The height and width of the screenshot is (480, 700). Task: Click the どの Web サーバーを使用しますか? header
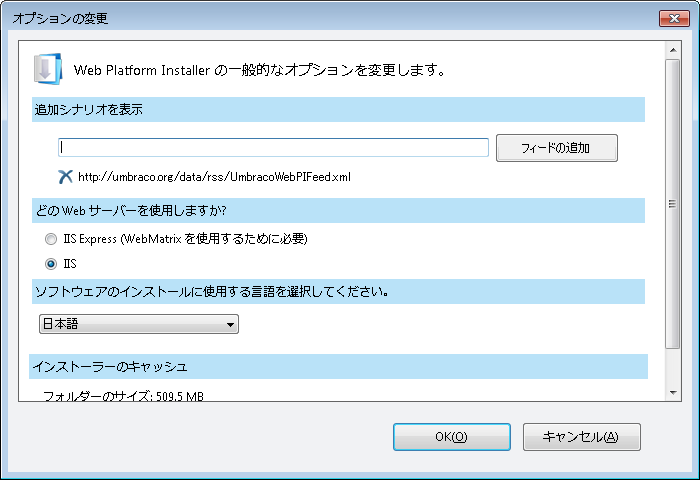click(x=338, y=210)
